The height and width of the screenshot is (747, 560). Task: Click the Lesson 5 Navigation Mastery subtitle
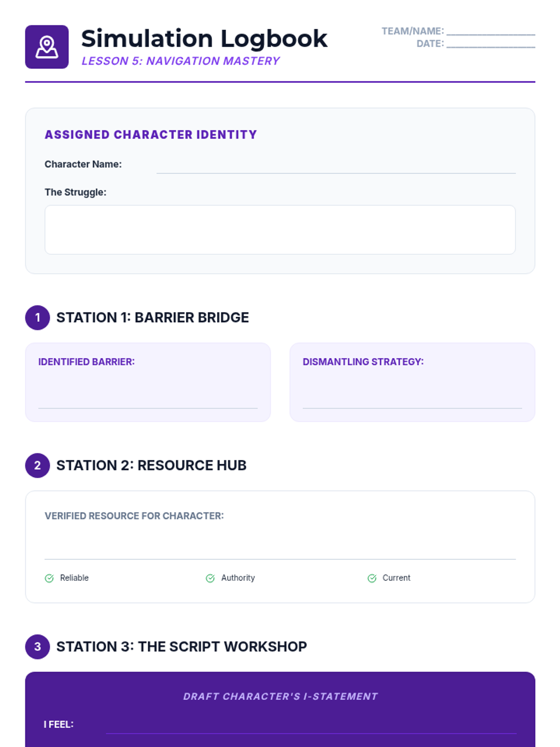[x=181, y=61]
